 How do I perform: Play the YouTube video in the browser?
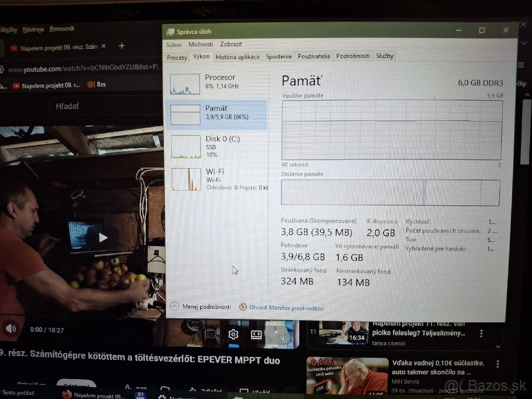tap(103, 238)
